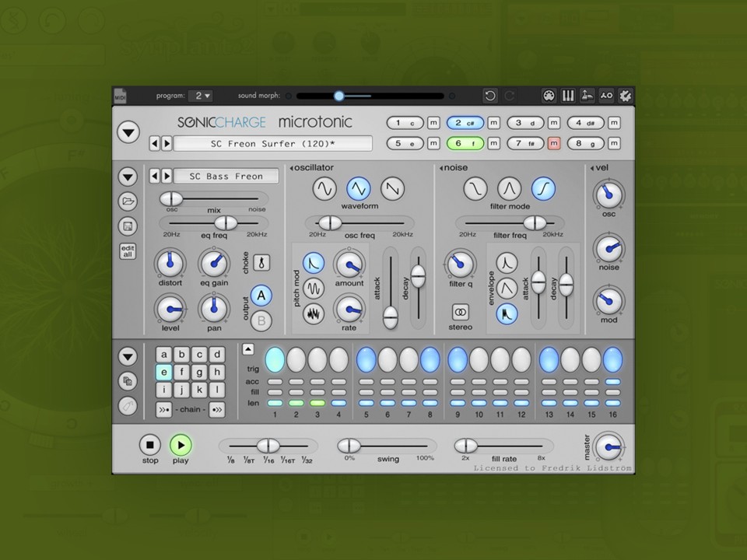Select the sine oscillator waveform

point(324,188)
